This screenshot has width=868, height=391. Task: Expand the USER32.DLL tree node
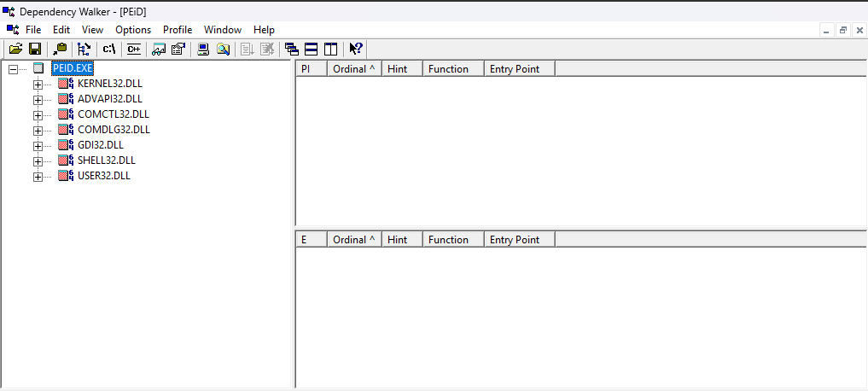click(38, 177)
